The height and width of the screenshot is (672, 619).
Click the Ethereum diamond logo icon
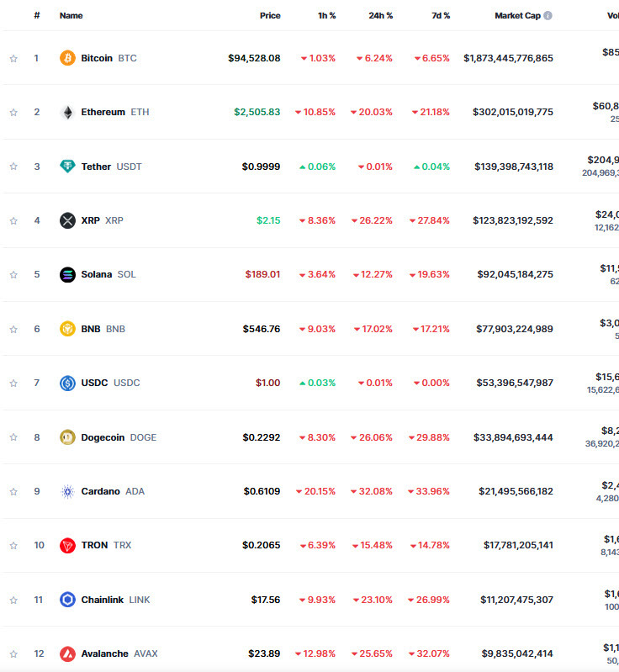pos(67,112)
